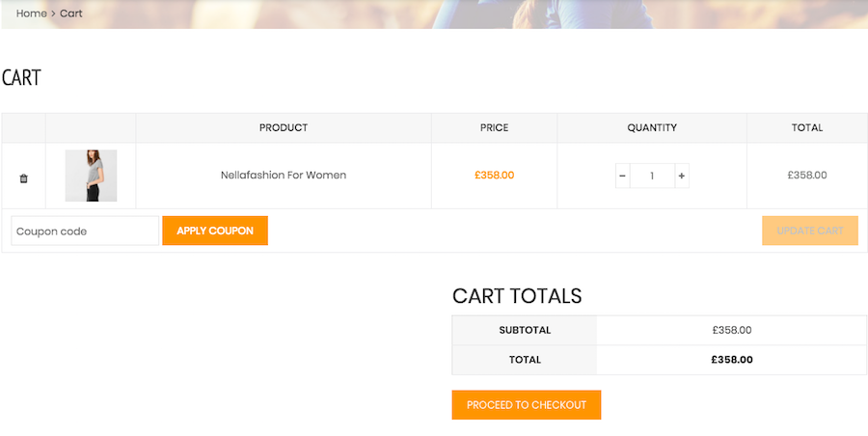
Task: Click the Cart breadcrumb item
Action: click(71, 14)
